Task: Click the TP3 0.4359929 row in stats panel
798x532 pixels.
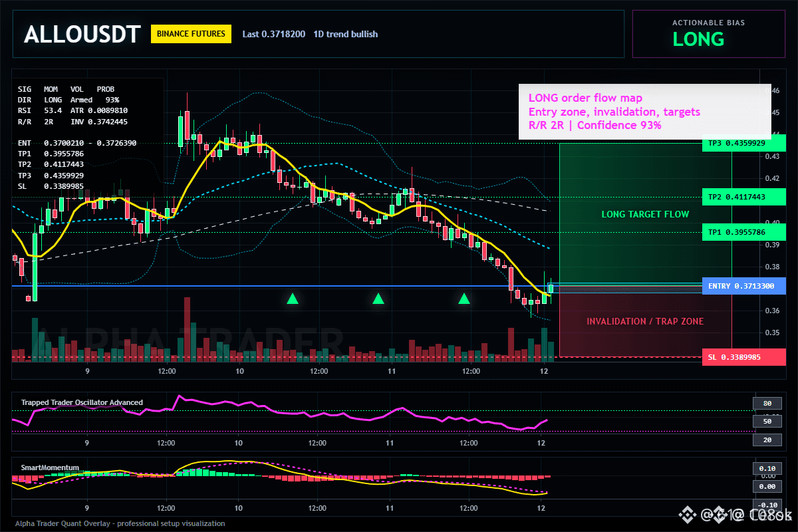Action: tap(51, 176)
